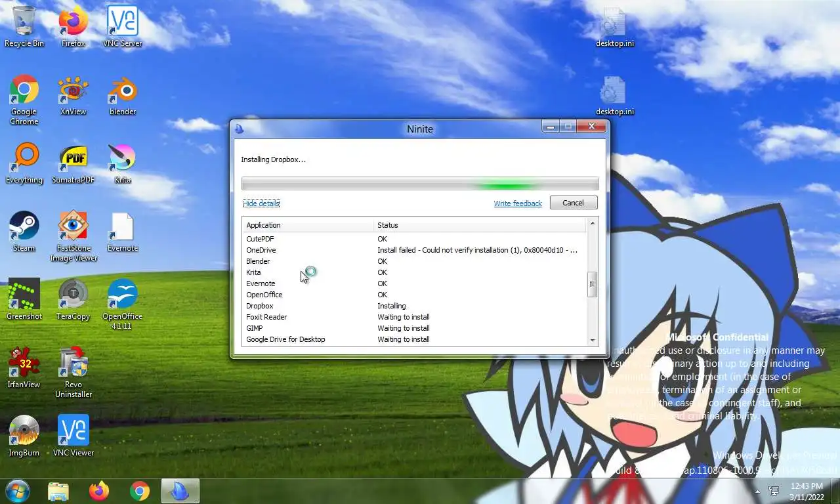This screenshot has width=840, height=504.
Task: Select the upper desktop.ini file icon
Action: click(615, 27)
